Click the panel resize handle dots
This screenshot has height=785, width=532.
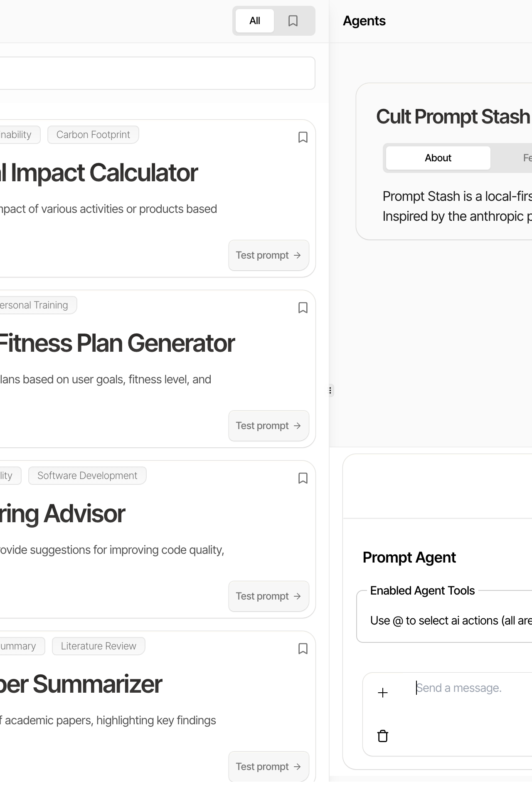pos(330,390)
